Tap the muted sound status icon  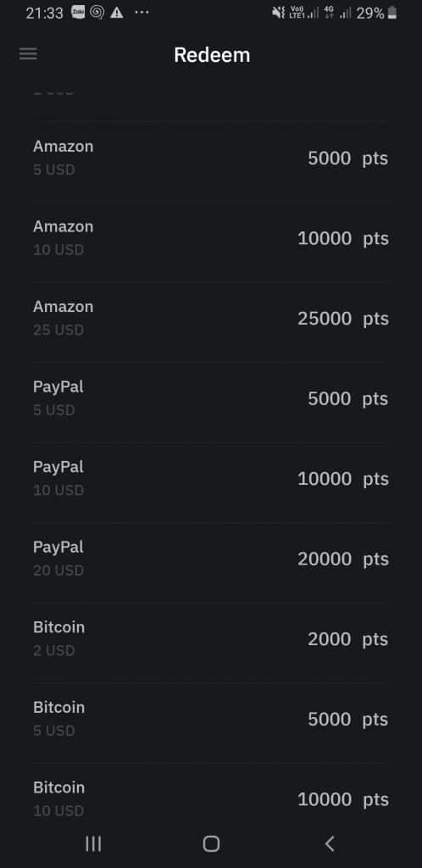[279, 14]
